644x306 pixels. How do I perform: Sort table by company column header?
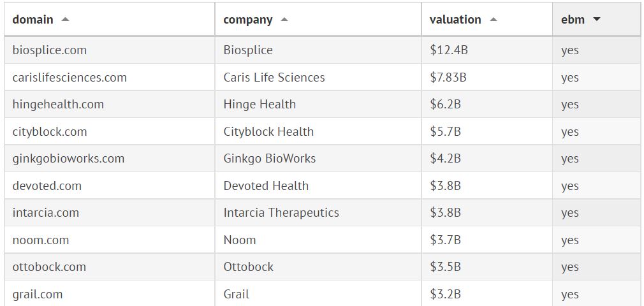click(x=248, y=20)
